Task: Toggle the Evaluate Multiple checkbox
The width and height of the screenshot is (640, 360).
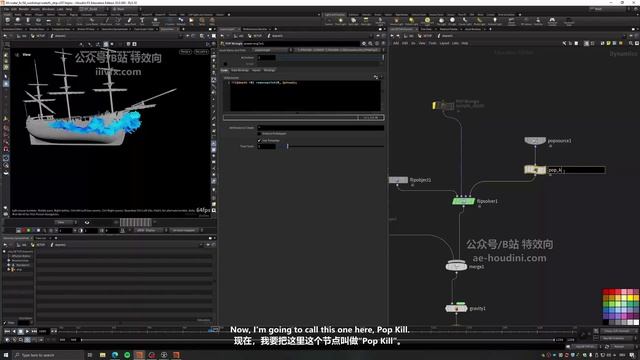Action: tap(259, 133)
